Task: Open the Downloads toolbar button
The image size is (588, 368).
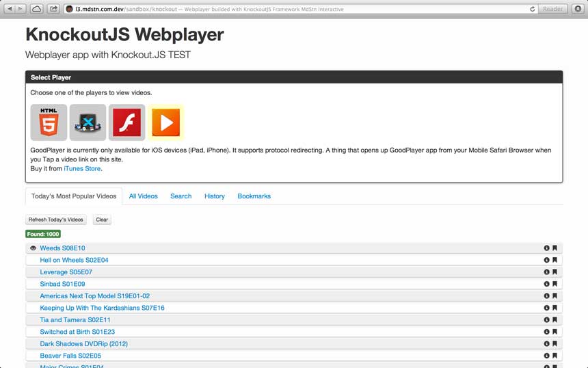Action: 578,9
